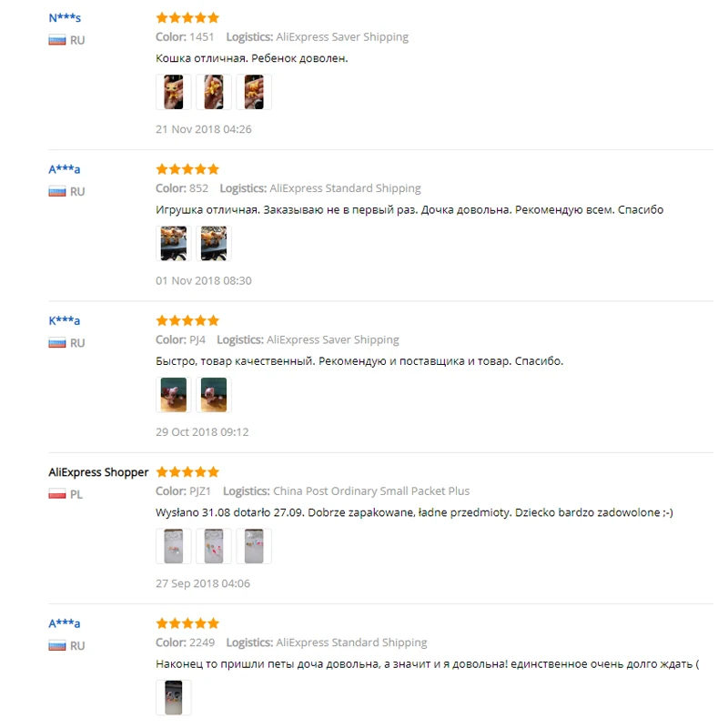Click the Polish flag under AliExpress Shopper
Viewport: 728px width, 728px height.
tap(57, 494)
